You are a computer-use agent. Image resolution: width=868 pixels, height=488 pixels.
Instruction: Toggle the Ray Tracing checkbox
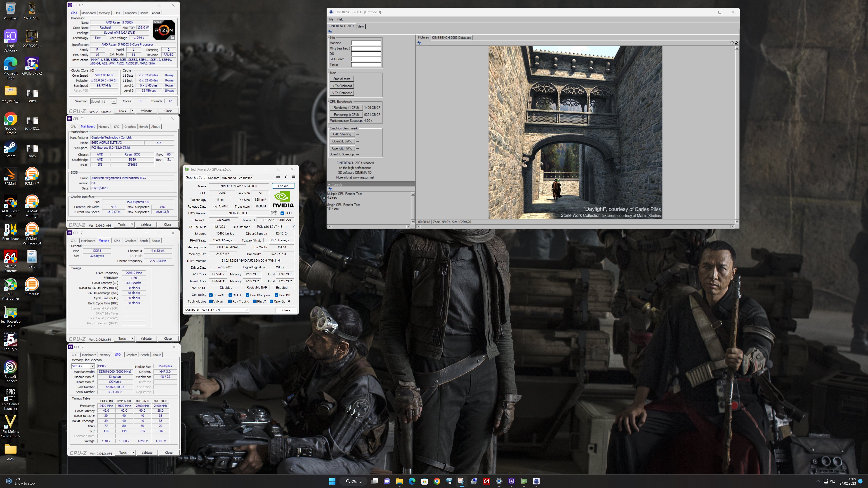coord(230,301)
